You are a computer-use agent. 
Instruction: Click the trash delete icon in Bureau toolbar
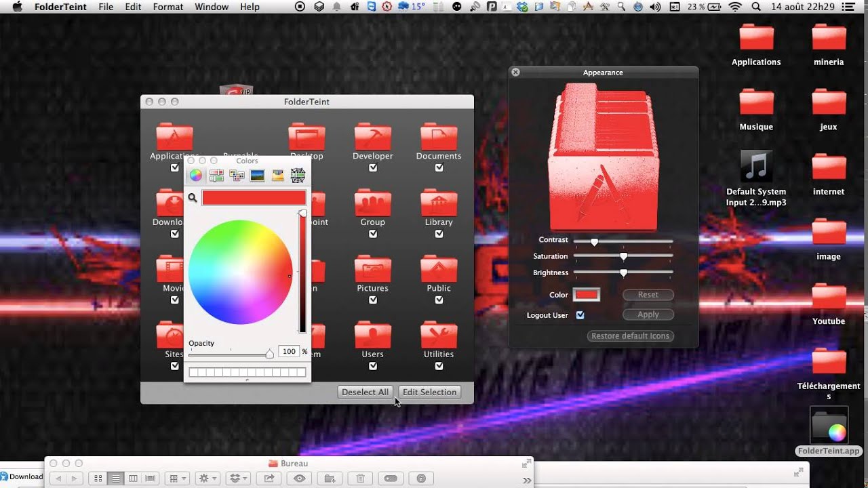360,479
